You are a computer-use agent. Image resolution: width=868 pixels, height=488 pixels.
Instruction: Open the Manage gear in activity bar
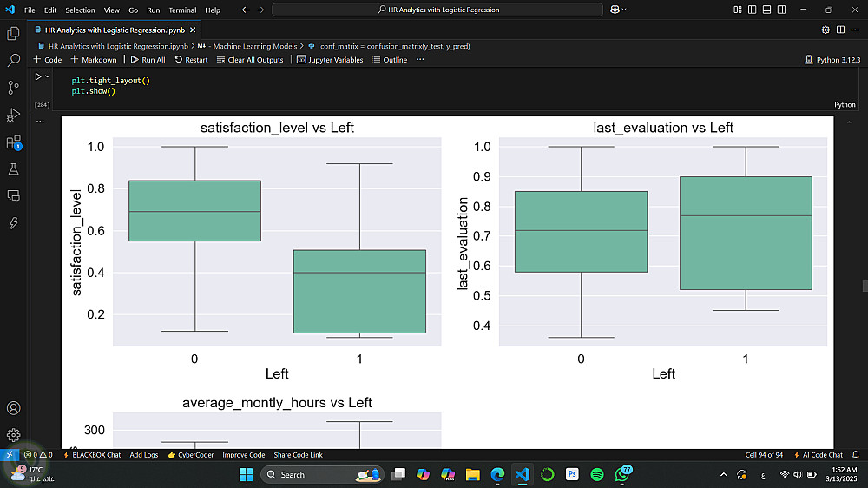click(x=13, y=435)
